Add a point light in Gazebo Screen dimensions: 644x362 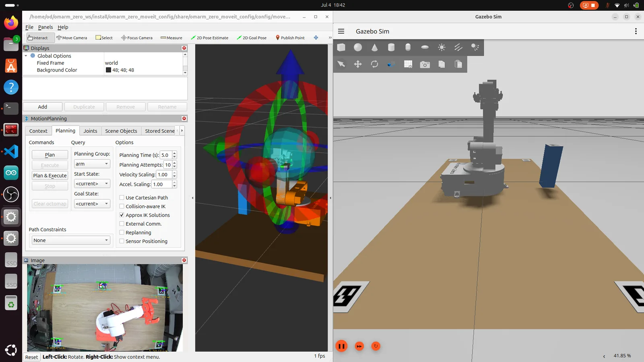442,47
